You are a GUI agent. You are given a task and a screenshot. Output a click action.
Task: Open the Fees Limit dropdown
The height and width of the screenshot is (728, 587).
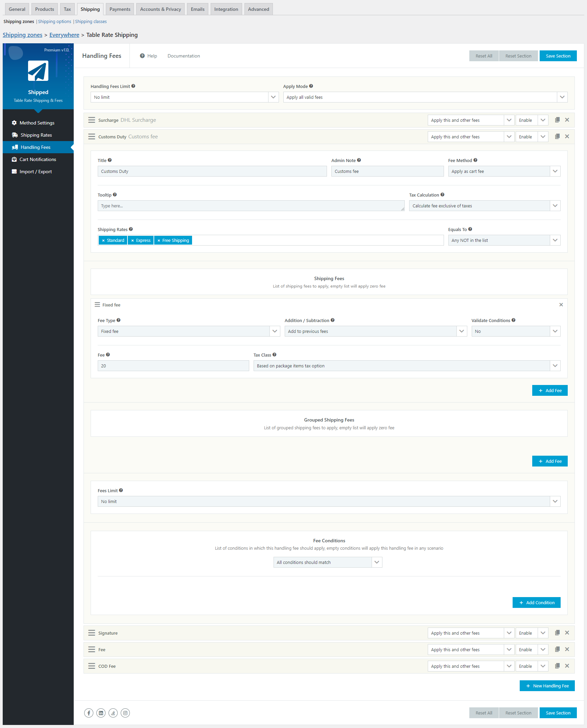(x=329, y=501)
